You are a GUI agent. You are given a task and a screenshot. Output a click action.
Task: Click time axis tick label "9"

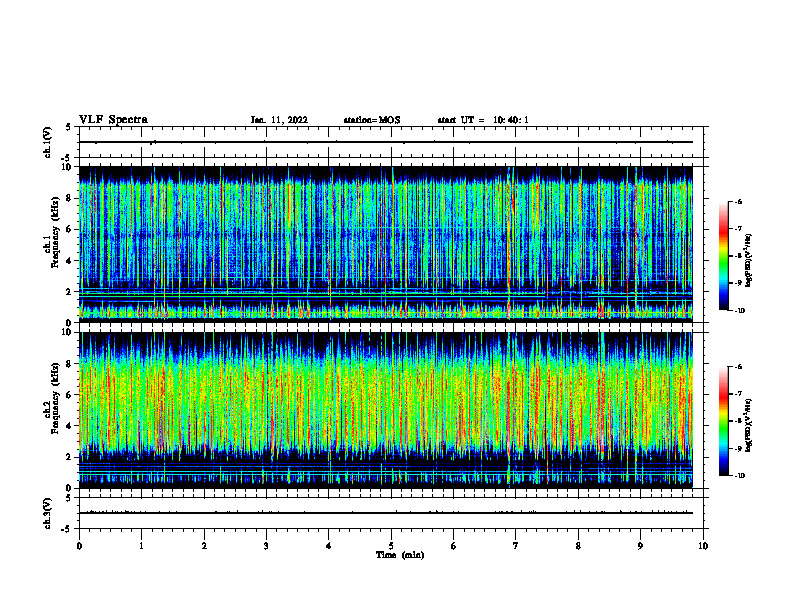point(640,546)
